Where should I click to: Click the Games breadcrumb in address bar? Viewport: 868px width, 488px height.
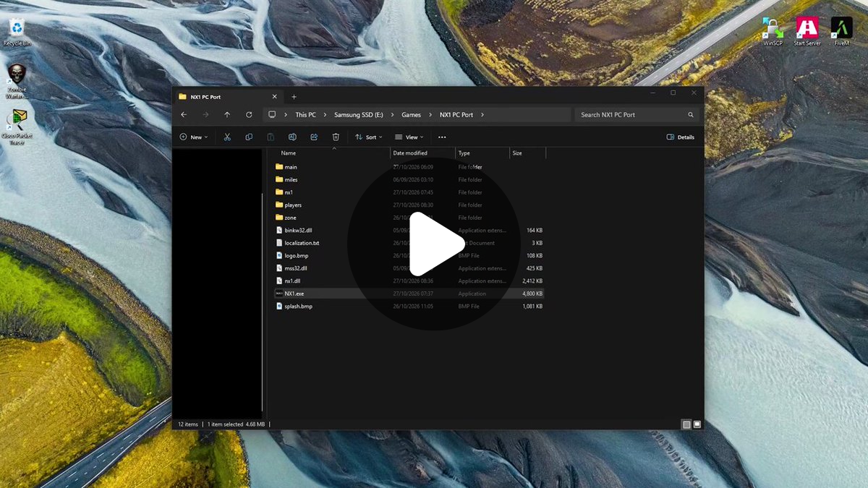tap(412, 114)
